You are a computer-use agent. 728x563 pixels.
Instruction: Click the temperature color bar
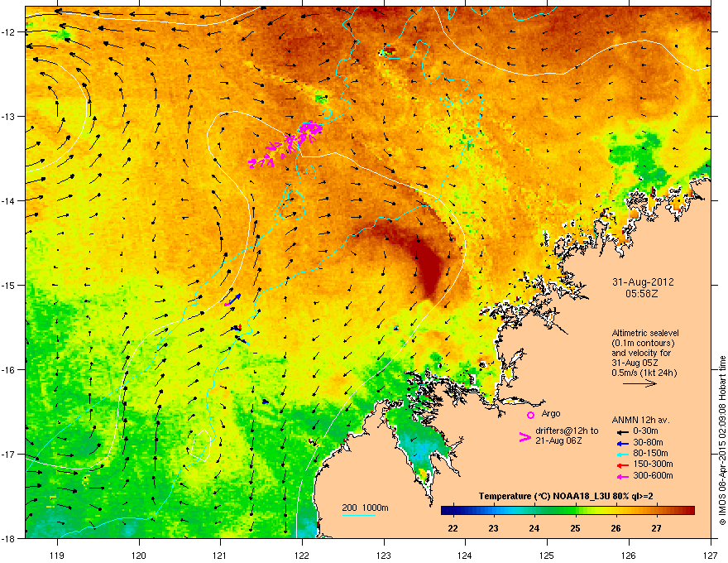568,510
